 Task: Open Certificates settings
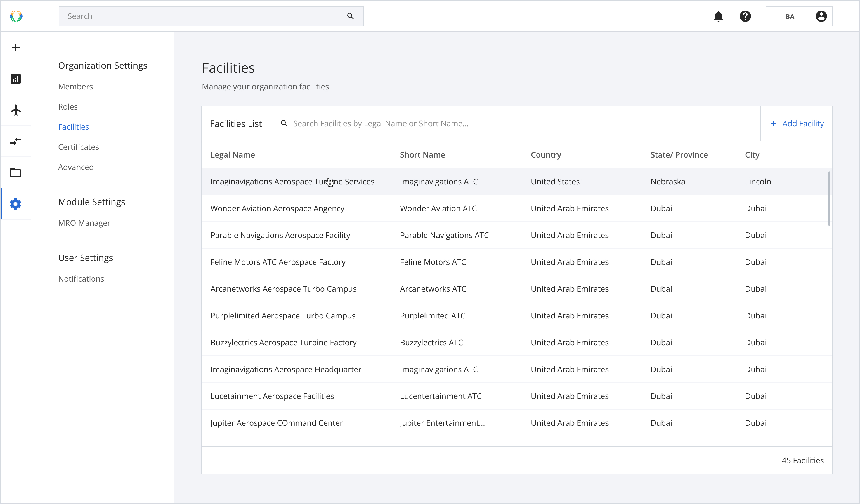(x=79, y=147)
